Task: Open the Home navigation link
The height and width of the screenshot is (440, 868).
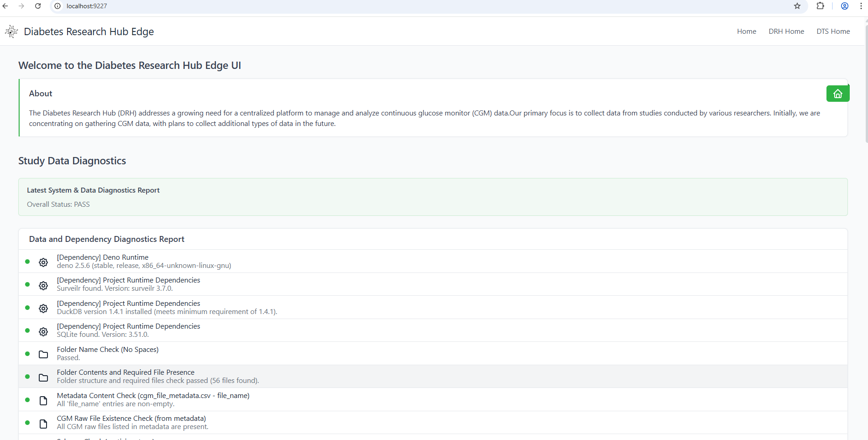Action: 746,31
